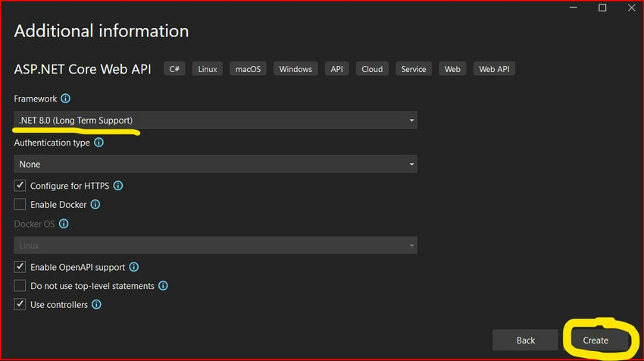Uncheck the Use controllers checkbox

tap(20, 305)
